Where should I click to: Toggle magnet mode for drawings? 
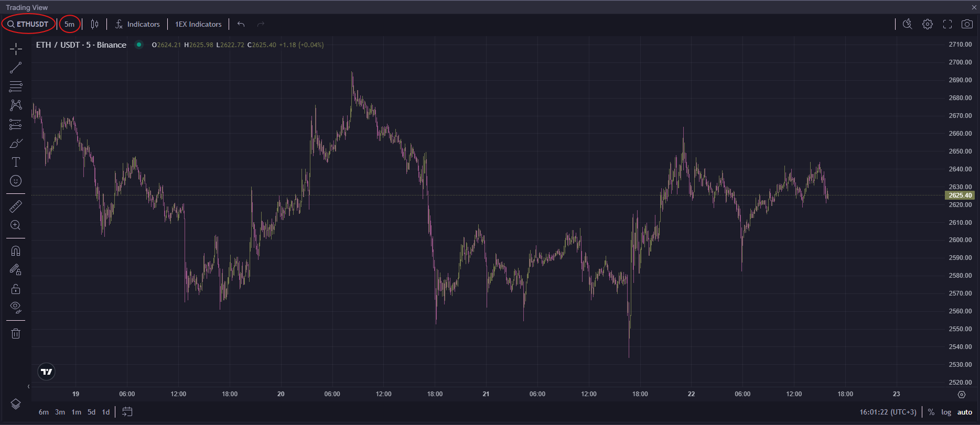pyautogui.click(x=16, y=251)
